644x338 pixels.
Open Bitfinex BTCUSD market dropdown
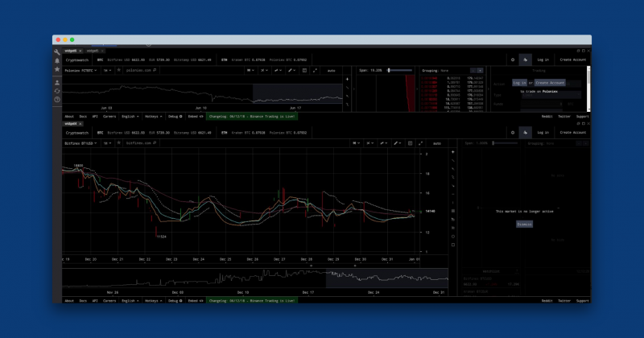click(81, 143)
